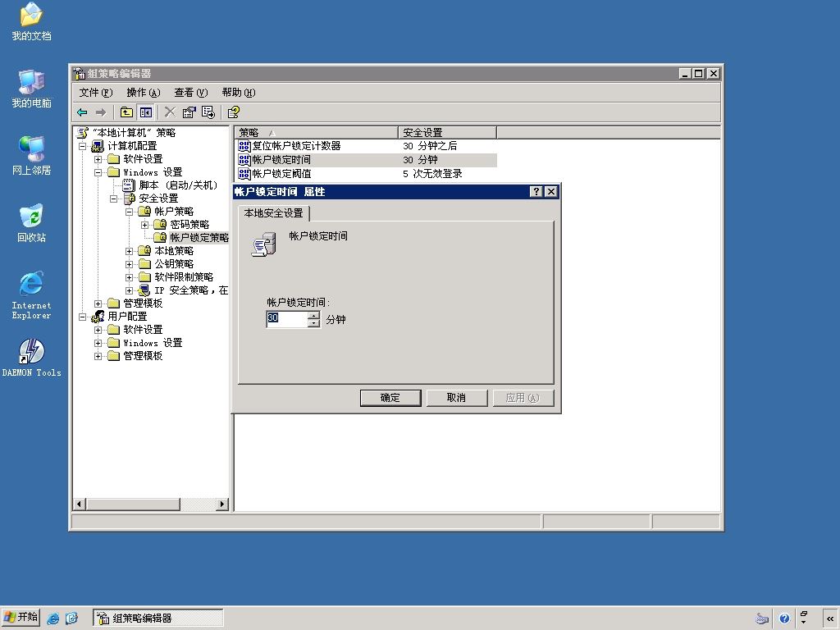Open the 查看(V) menu
The image size is (840, 630).
(x=190, y=93)
